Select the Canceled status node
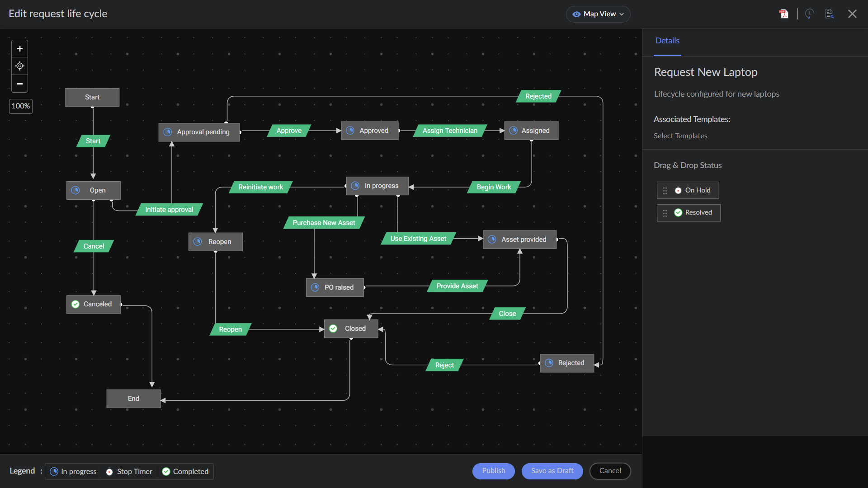This screenshot has width=868, height=488. point(93,304)
